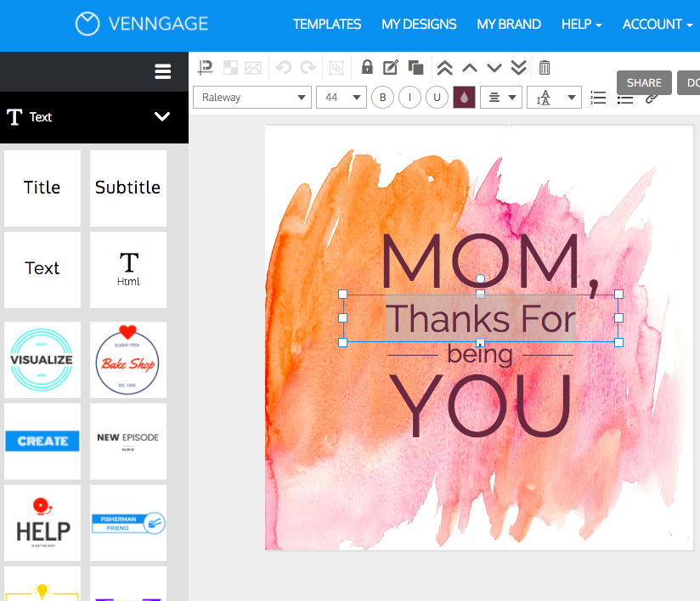Click the checkered background opacity icon
700x601 pixels.
pos(230,68)
